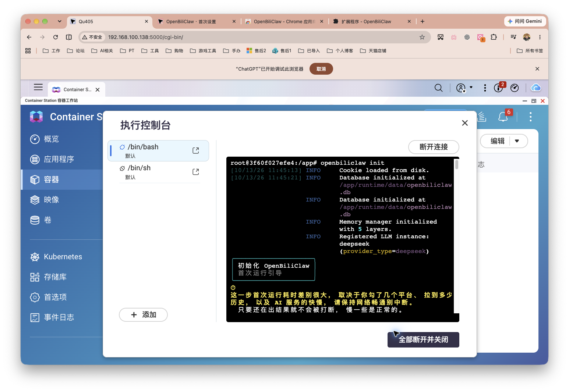Image resolution: width=569 pixels, height=392 pixels.
Task: Open new browser tab
Action: pyautogui.click(x=423, y=21)
